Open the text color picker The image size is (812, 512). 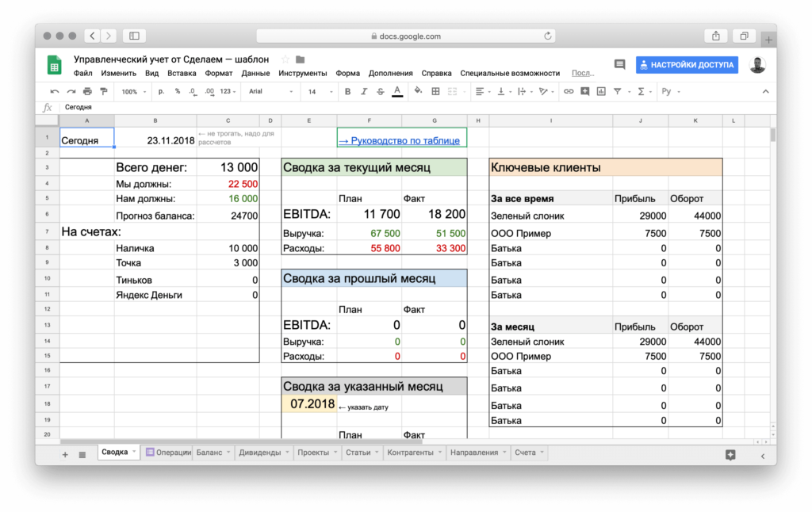click(397, 91)
